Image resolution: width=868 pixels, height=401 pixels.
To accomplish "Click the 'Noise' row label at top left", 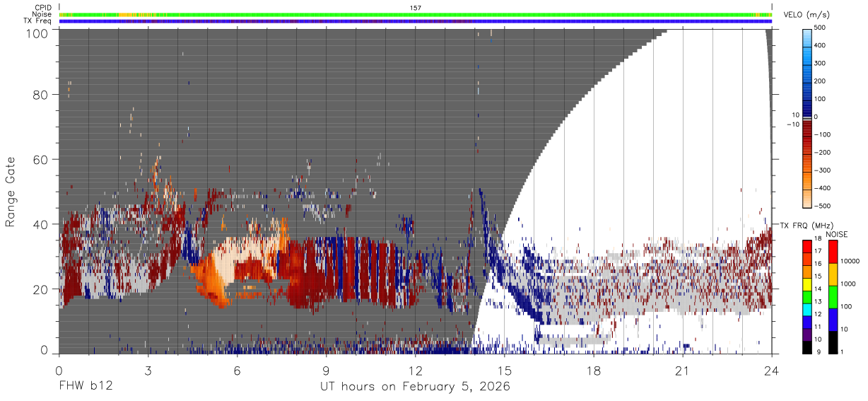I will 43,14.
